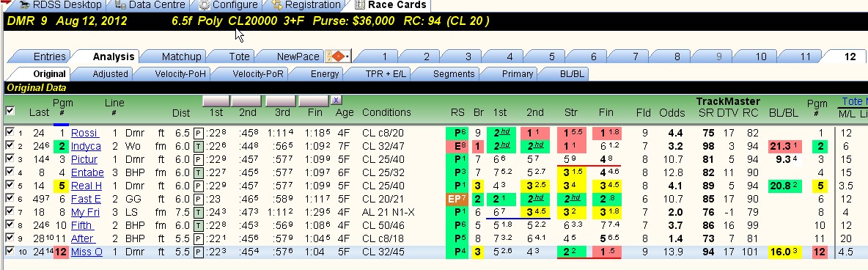The width and height of the screenshot is (868, 270).
Task: Uncheck the checkbox for row 6 Fast E
Action: click(10, 199)
